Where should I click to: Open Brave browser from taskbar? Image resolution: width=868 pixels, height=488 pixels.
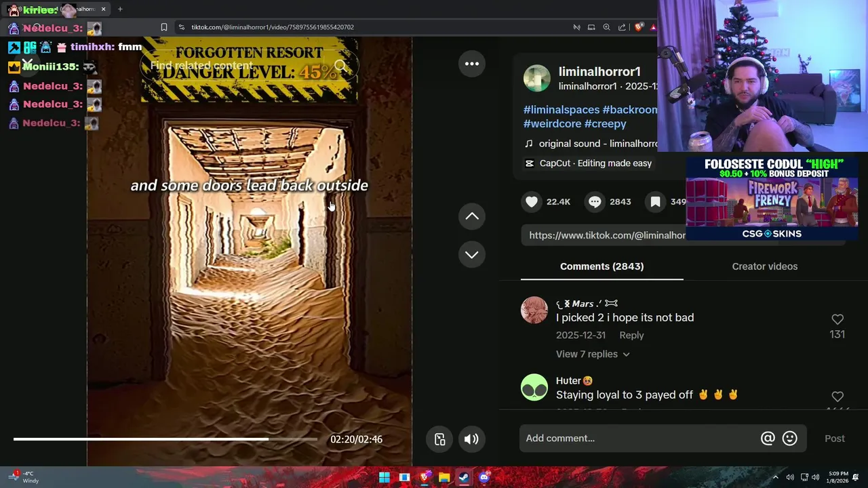pyautogui.click(x=425, y=477)
